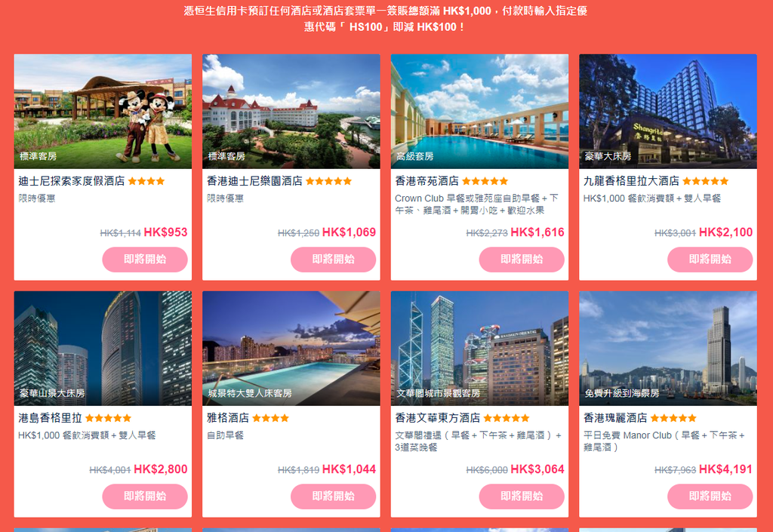Open the 雅格酒店 rooftop pool photo

pyautogui.click(x=291, y=349)
